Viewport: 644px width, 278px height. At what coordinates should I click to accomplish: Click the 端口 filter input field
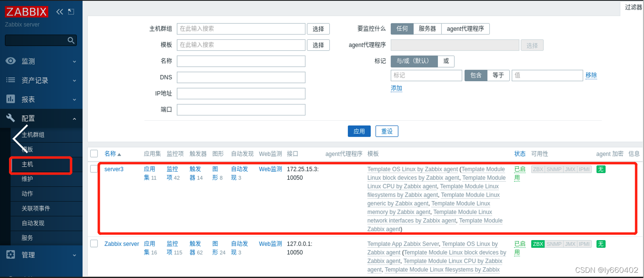pyautogui.click(x=241, y=110)
